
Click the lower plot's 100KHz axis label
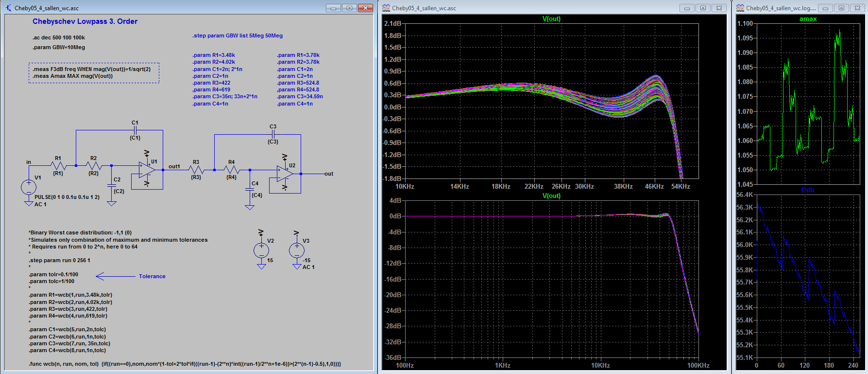click(698, 365)
